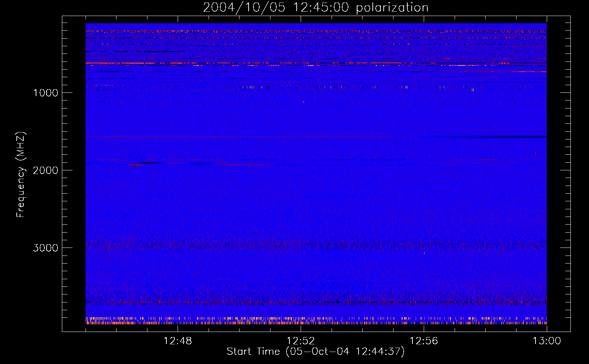
Task: Click the 2000 frequency tick label
Action: [46, 170]
